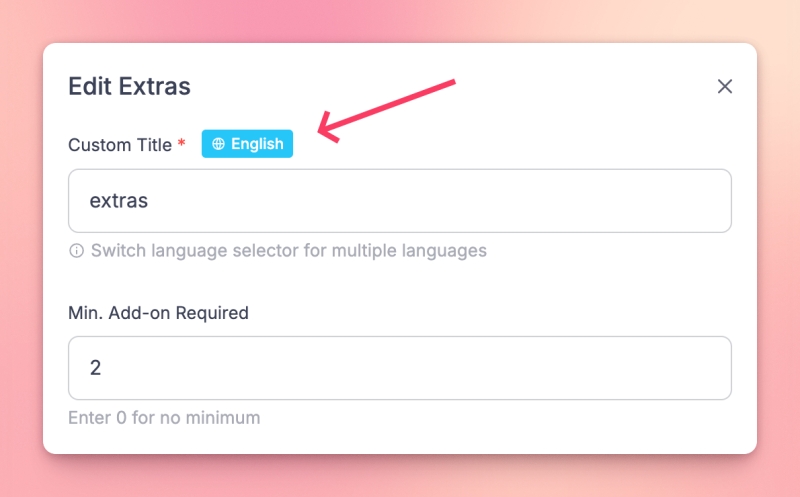800x497 pixels.
Task: Click the tail end of the pink arrow
Action: pos(452,82)
